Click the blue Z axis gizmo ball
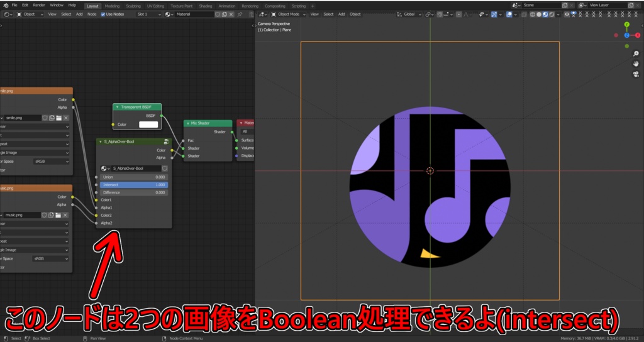This screenshot has height=342, width=644. click(627, 35)
